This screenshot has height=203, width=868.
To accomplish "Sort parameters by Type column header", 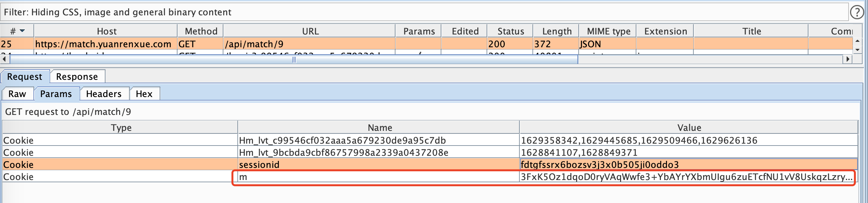I will 120,127.
